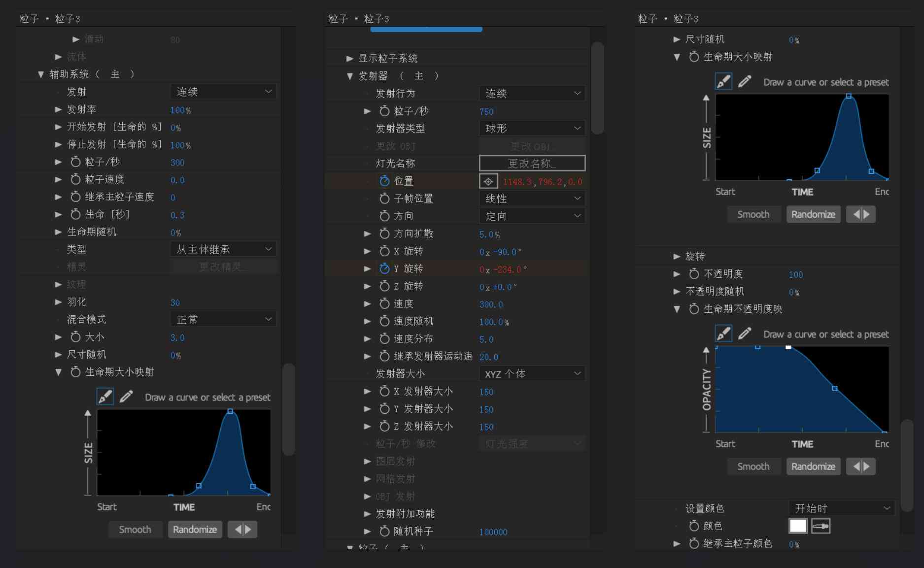Toggle active stopwatch for 位置
Image resolution: width=924 pixels, height=568 pixels.
(384, 181)
